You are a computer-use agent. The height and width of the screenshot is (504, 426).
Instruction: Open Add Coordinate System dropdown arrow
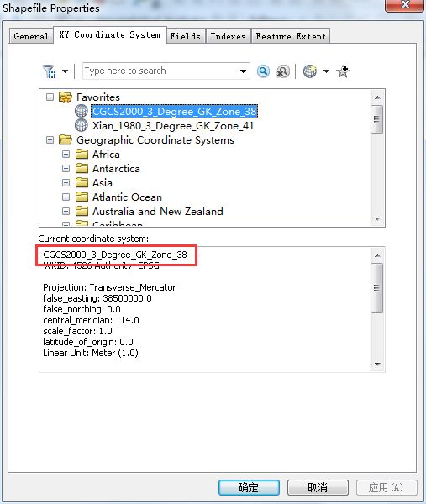click(x=326, y=71)
